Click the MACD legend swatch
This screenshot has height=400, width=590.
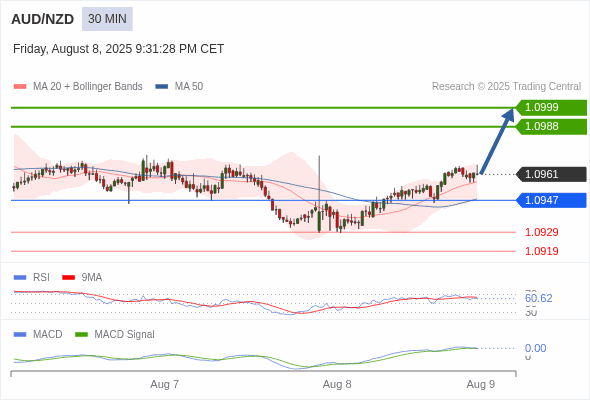20,335
